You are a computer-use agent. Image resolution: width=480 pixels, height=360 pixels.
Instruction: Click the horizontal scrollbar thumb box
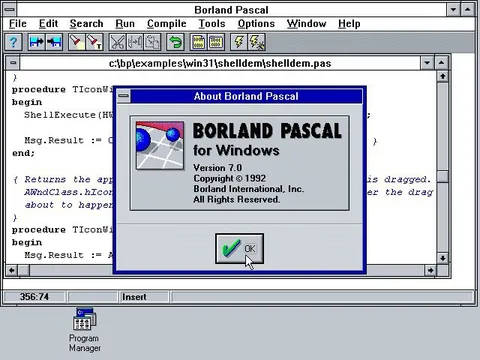click(x=24, y=270)
